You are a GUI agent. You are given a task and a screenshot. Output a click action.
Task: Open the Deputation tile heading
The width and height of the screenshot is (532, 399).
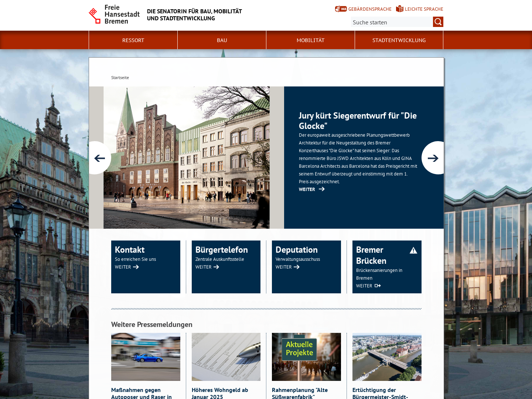coord(297,250)
